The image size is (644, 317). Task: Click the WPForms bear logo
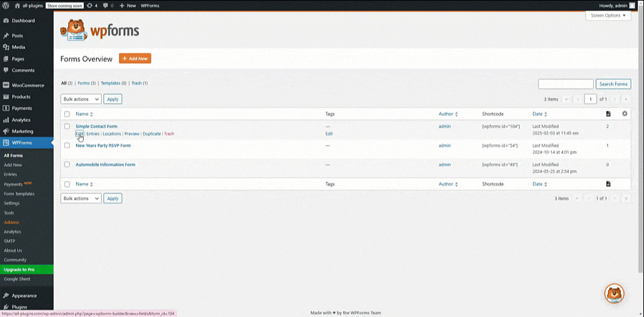(99, 31)
